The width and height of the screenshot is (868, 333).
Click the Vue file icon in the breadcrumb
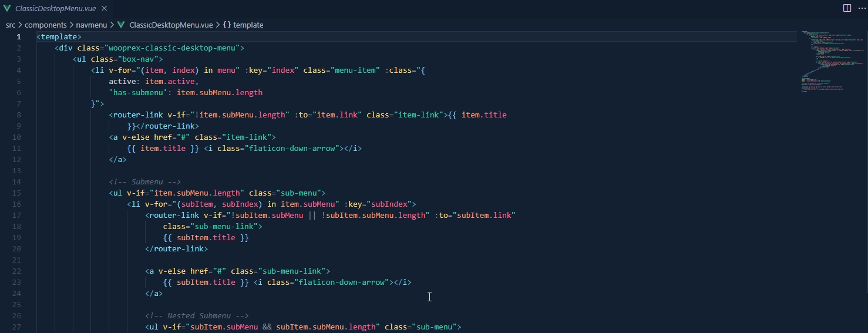[121, 25]
